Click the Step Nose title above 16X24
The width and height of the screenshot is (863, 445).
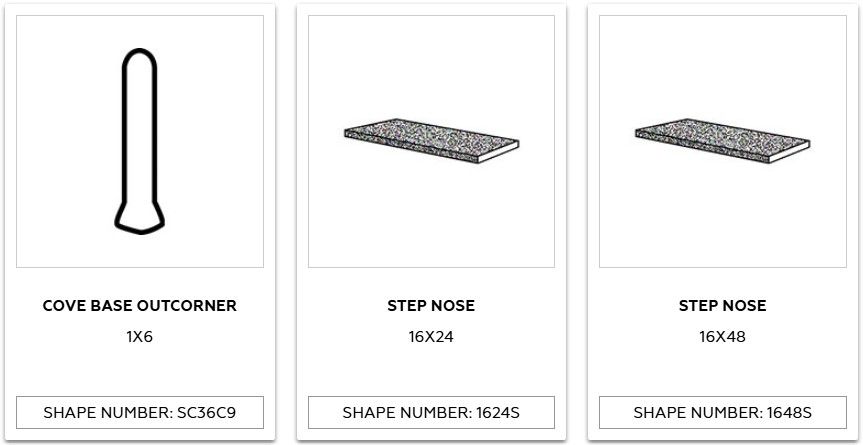click(x=431, y=306)
